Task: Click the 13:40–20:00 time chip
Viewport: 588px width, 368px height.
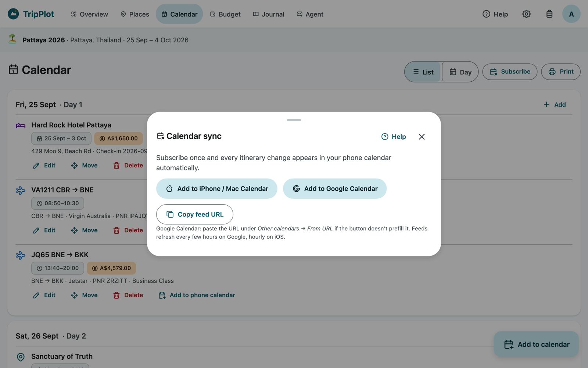Action: click(58, 268)
